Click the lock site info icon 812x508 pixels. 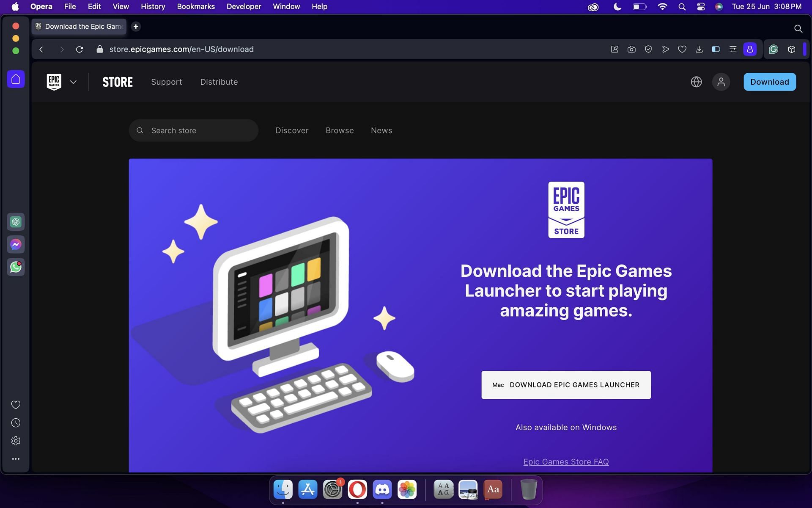pyautogui.click(x=100, y=49)
